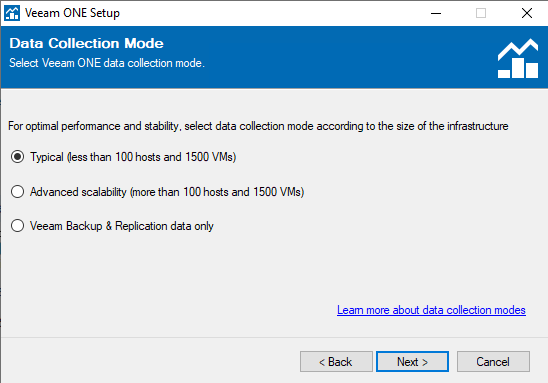Click the "For optimal performance and stability" description text

258,126
